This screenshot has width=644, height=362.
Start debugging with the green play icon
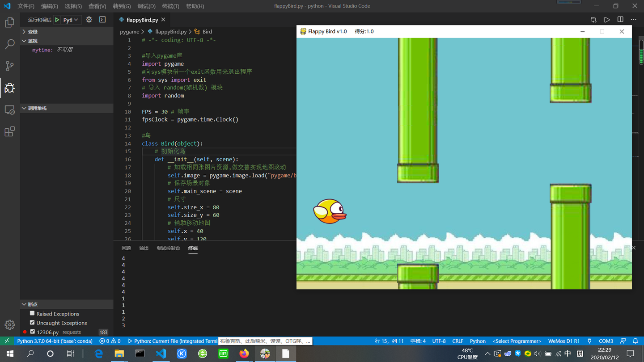click(x=57, y=20)
